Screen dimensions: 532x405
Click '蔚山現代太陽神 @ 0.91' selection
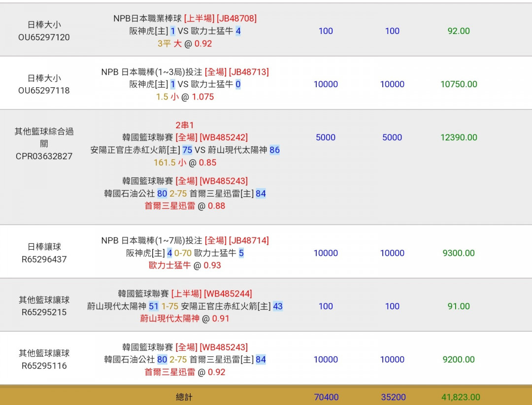tap(185, 319)
